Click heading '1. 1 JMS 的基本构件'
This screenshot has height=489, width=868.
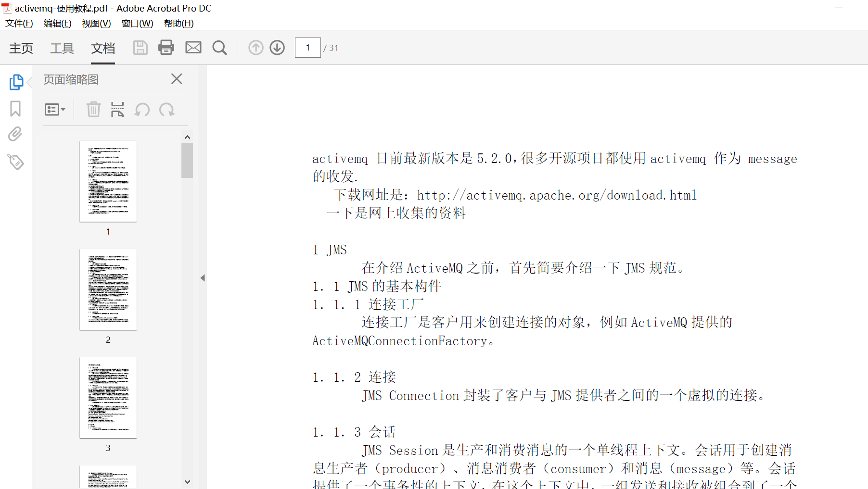[x=377, y=286]
